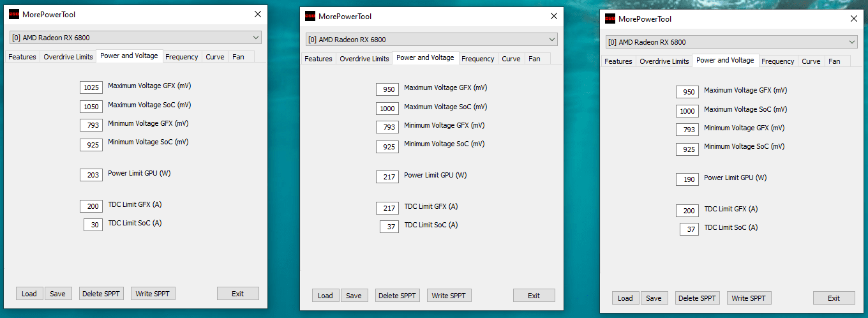868x318 pixels.
Task: Open GPU selector dropdown in left window
Action: pyautogui.click(x=135, y=38)
